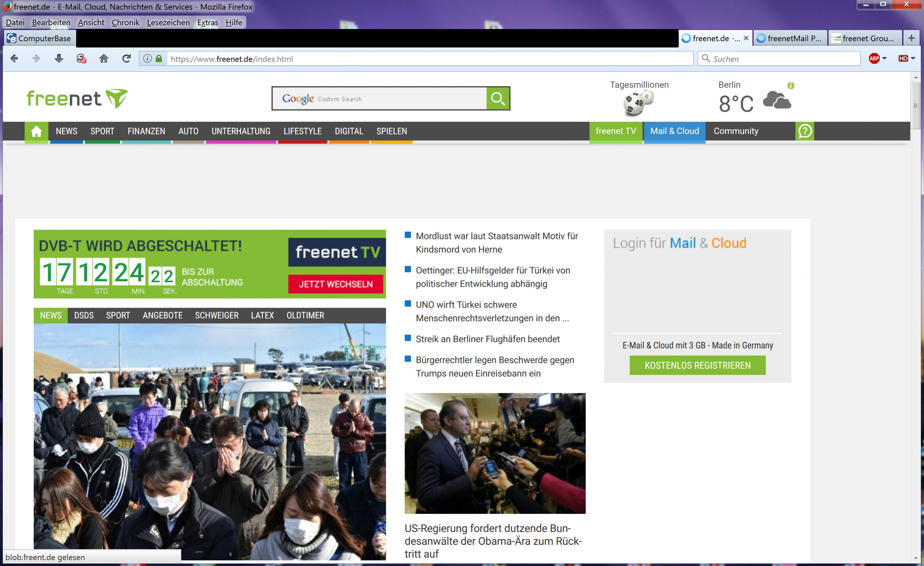Click the green home icon in navigation

(x=37, y=132)
